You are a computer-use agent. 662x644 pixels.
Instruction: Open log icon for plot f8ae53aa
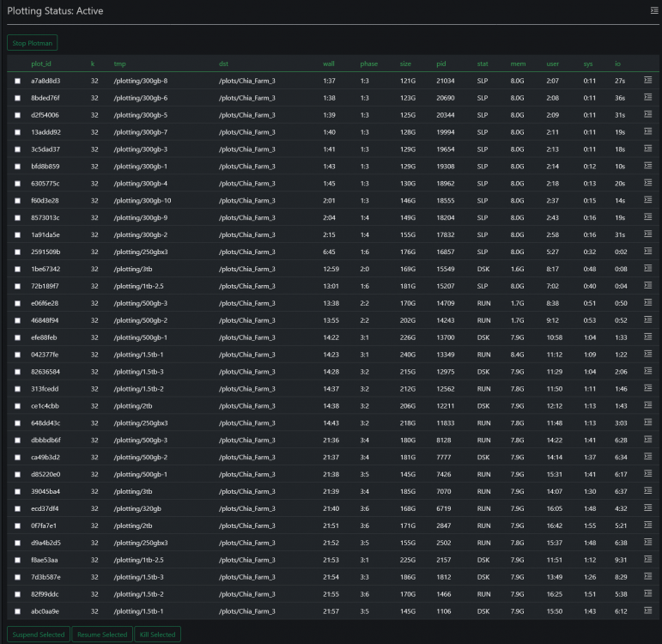click(647, 559)
